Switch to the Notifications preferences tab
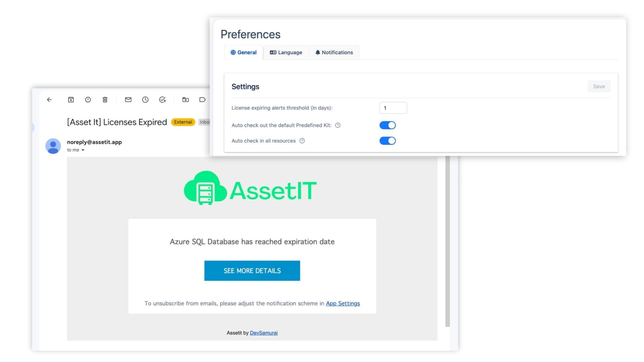This screenshot has height=362, width=644. pyautogui.click(x=334, y=52)
